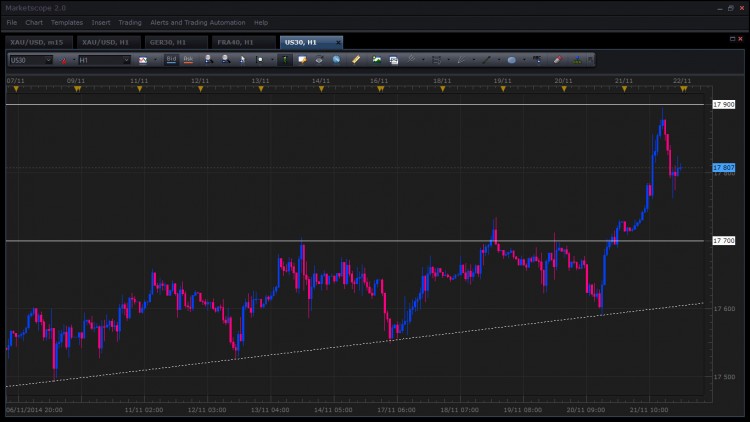Open the H1 timeframe dropdown
Screen dimensions: 750x422
[126, 60]
